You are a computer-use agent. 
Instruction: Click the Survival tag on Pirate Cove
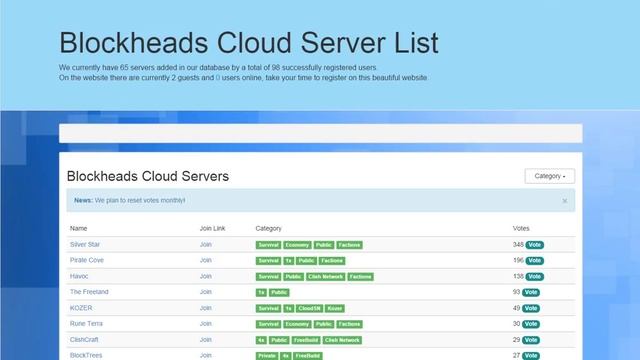[x=268, y=261]
